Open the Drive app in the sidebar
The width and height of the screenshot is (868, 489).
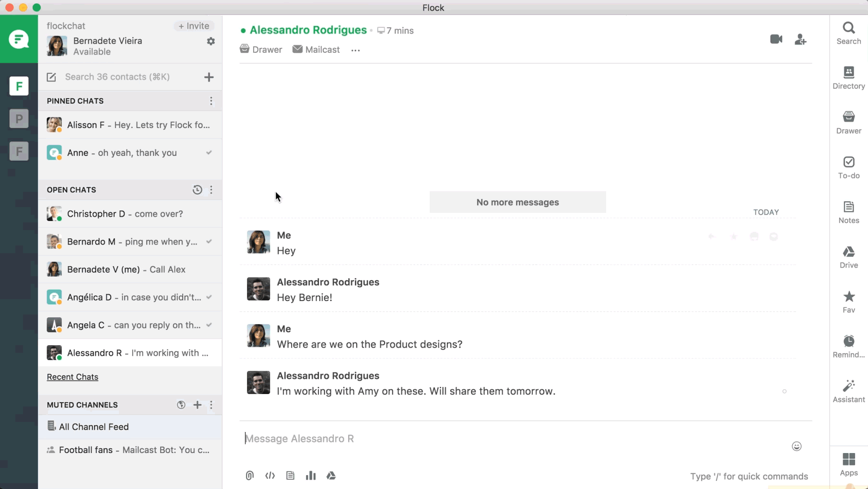(x=848, y=257)
